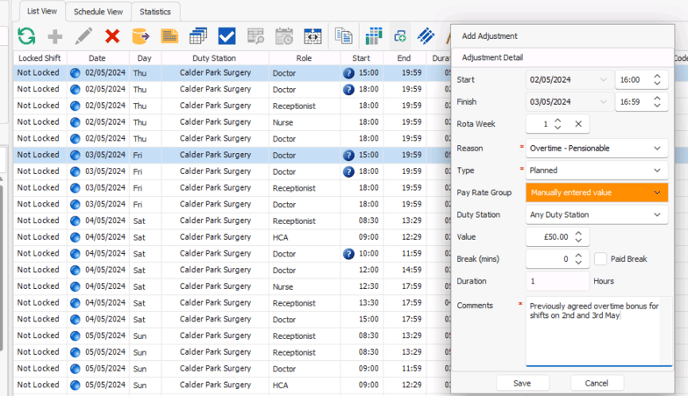Click the stacked tables icon
The height and width of the screenshot is (396, 688).
point(198,36)
